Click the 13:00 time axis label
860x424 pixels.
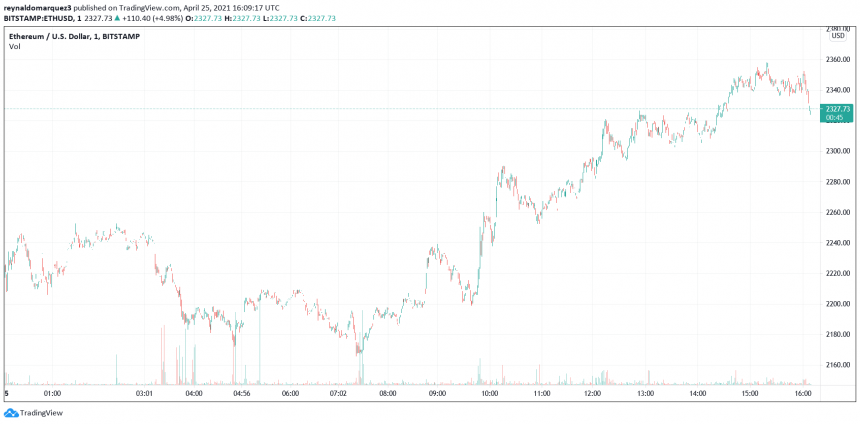pos(646,395)
